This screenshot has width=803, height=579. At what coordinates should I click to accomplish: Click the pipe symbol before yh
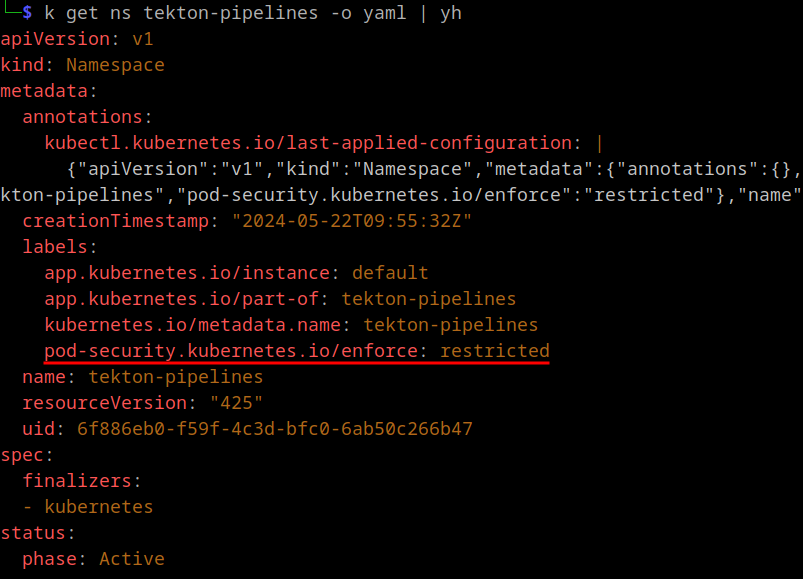pos(423,13)
